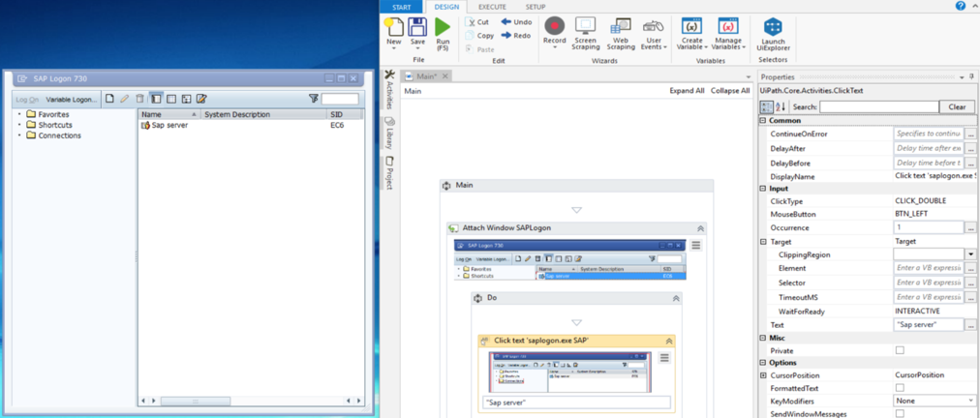Image resolution: width=980 pixels, height=418 pixels.
Task: Click the Record wizard icon
Action: (x=555, y=27)
